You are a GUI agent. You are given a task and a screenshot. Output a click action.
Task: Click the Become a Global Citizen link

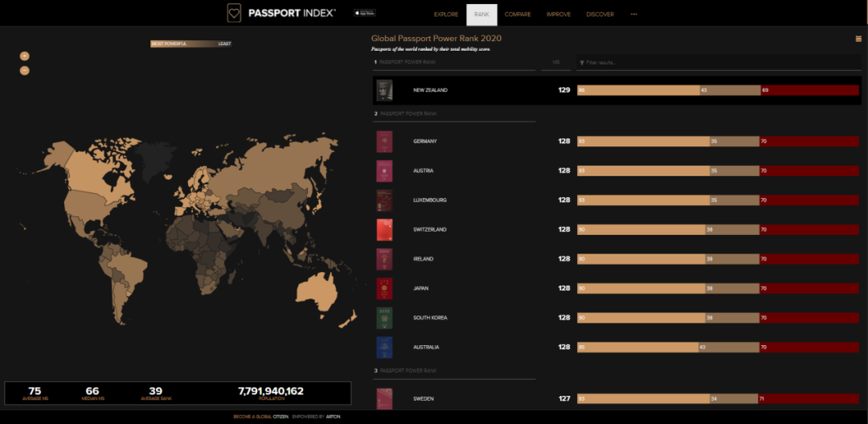260,416
